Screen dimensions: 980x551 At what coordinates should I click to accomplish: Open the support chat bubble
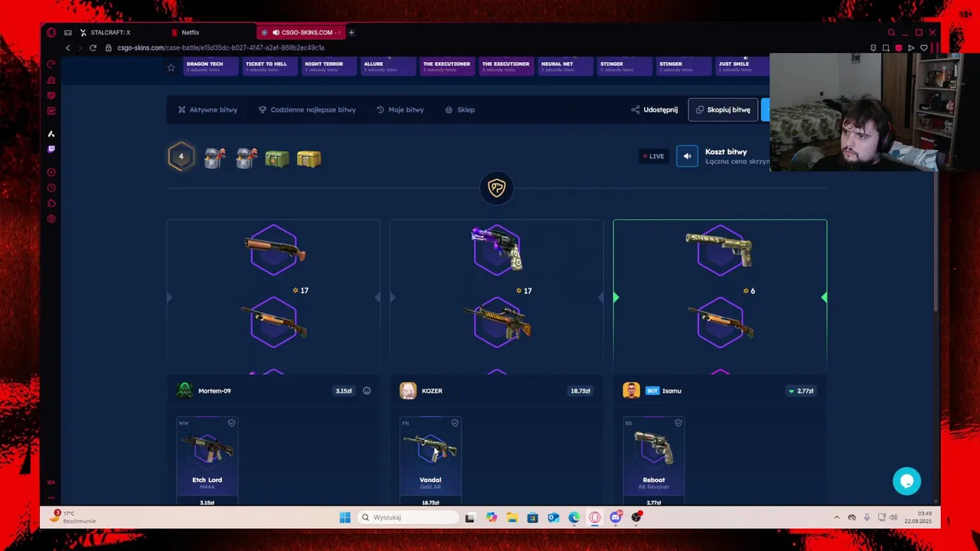point(906,481)
